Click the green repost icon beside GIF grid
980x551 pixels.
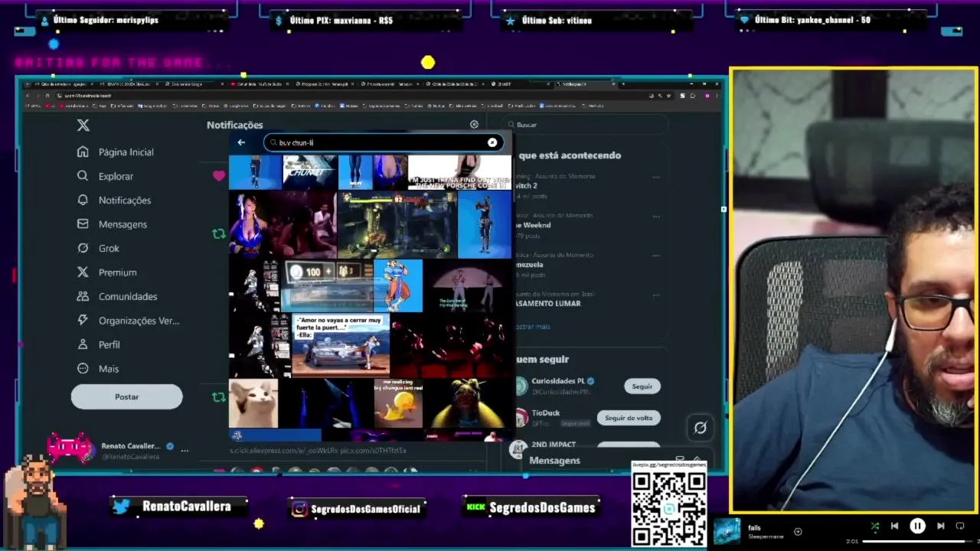pyautogui.click(x=219, y=234)
